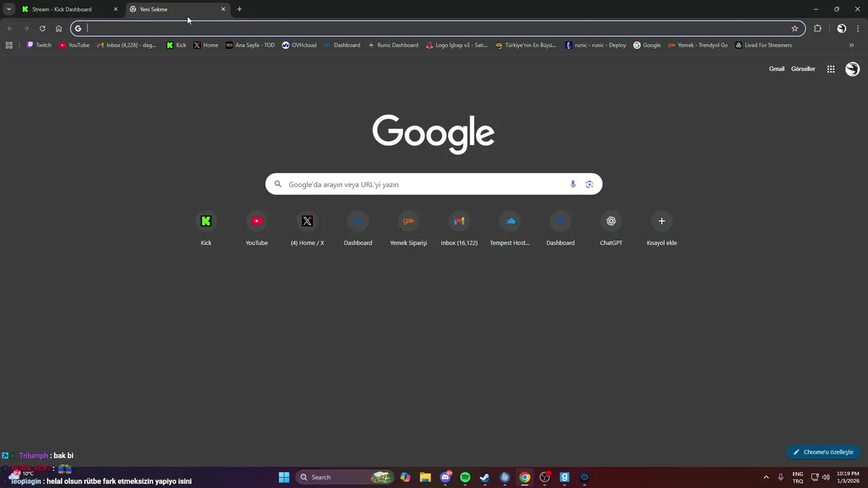Open the apps grid in bookmarks bar
The height and width of the screenshot is (488, 868).
(x=9, y=45)
